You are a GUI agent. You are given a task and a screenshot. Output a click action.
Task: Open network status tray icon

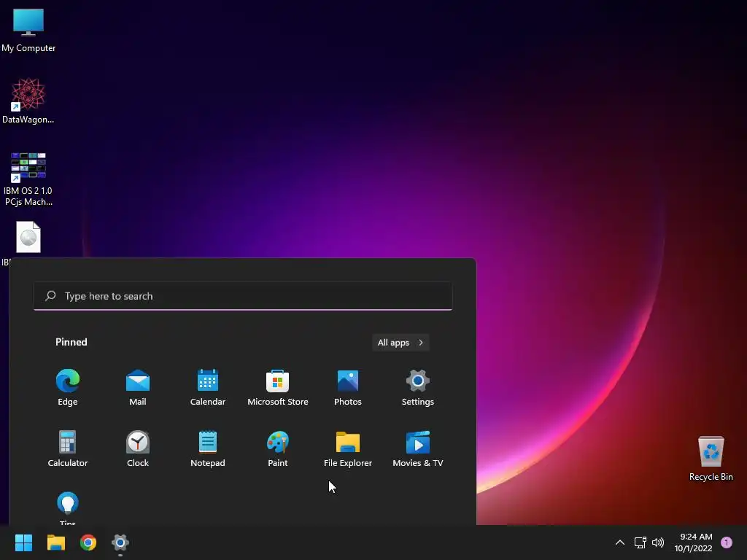click(640, 542)
